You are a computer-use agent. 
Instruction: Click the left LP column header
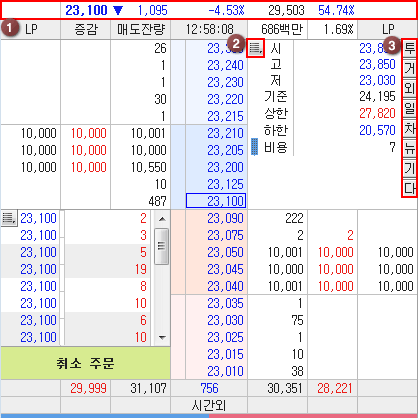[x=31, y=29]
